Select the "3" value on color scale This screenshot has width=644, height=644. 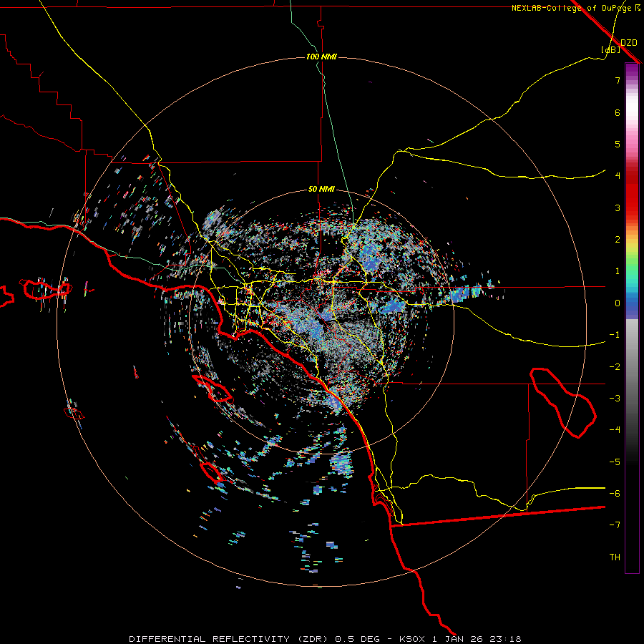pyautogui.click(x=618, y=208)
